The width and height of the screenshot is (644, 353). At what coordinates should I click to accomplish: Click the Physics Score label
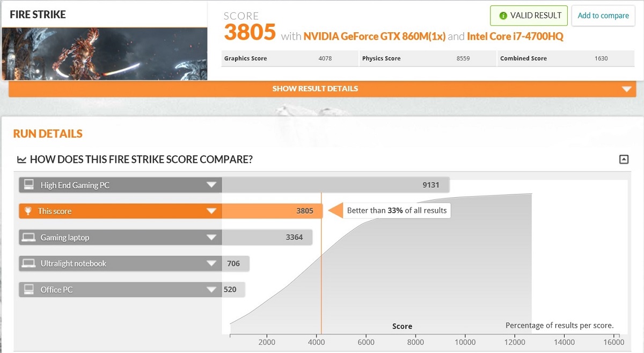[x=381, y=59]
